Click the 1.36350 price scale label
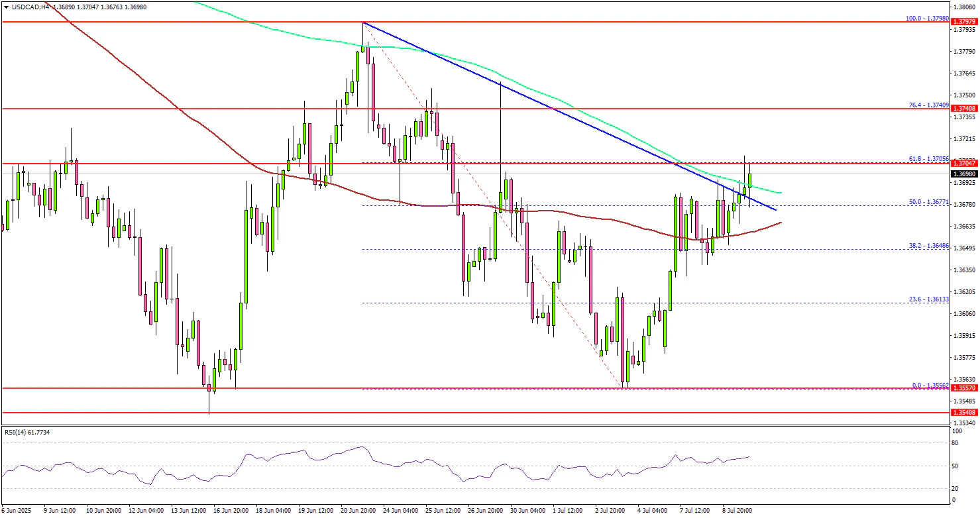980x518 pixels. click(x=964, y=270)
